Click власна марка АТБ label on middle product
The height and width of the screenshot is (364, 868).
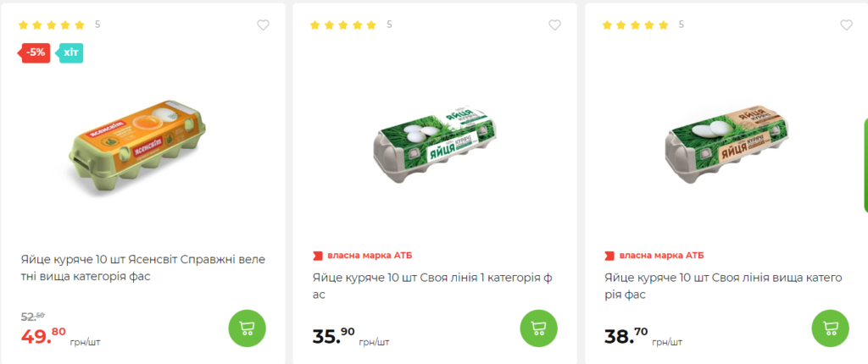pyautogui.click(x=363, y=256)
